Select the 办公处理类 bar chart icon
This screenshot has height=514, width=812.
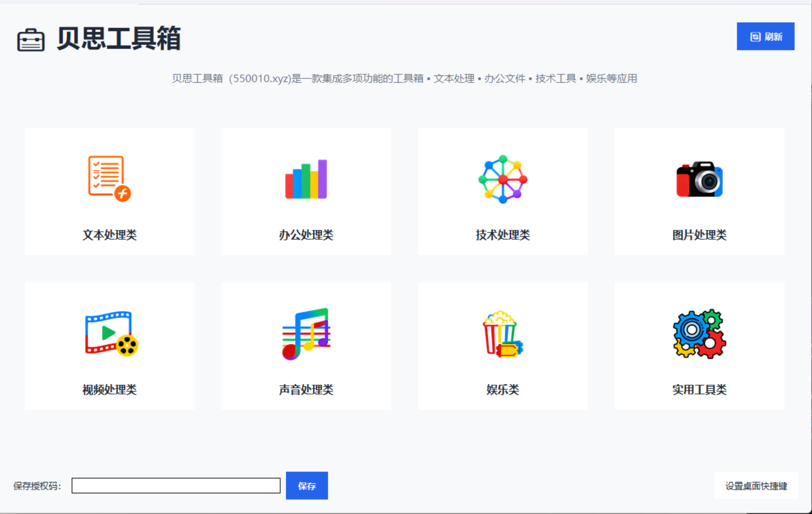click(x=306, y=180)
